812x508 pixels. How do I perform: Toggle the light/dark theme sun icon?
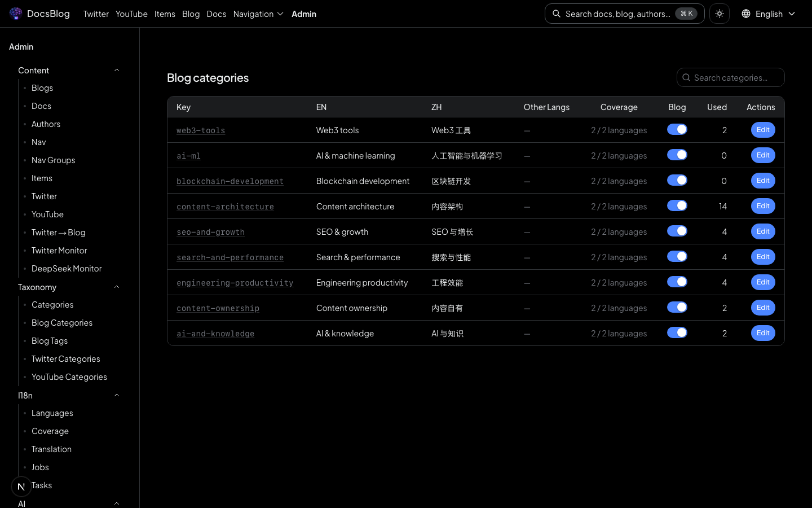pyautogui.click(x=720, y=14)
